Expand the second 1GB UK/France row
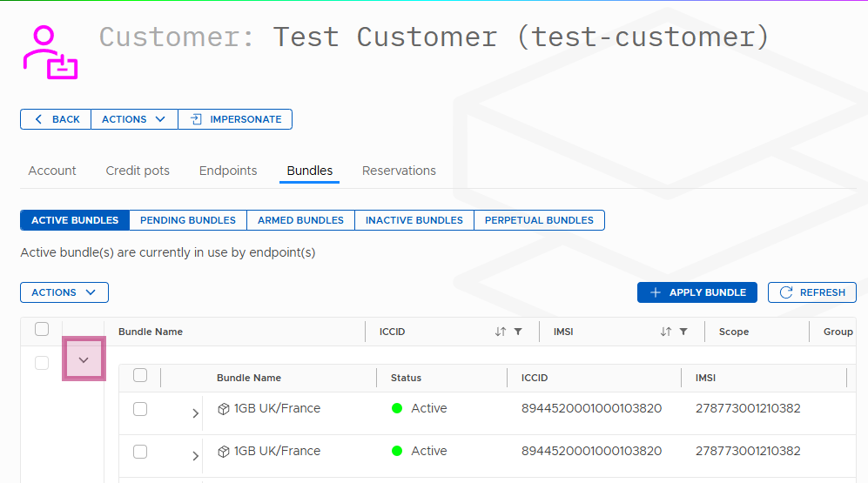Screen dimensions: 868x483 (x=195, y=456)
